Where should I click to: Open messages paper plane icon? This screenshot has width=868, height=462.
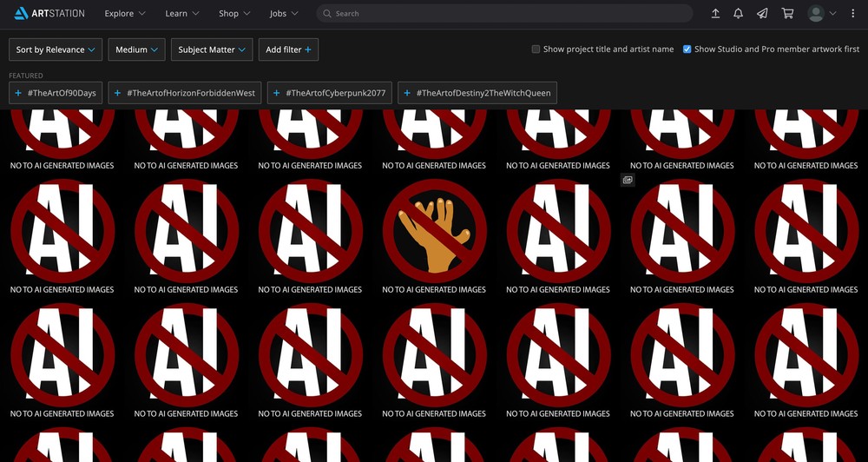tap(762, 13)
